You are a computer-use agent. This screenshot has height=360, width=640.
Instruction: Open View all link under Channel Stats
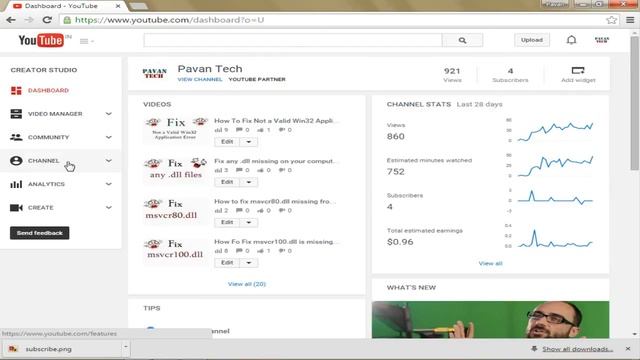(490, 264)
